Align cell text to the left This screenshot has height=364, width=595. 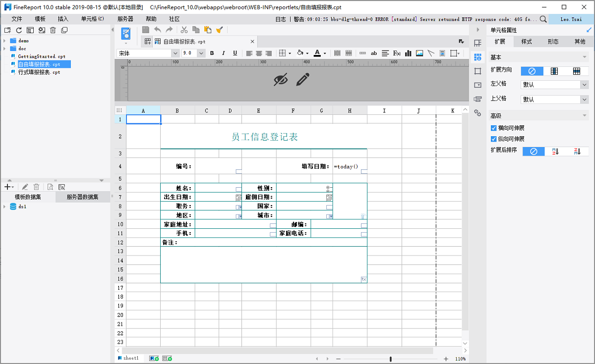point(249,53)
